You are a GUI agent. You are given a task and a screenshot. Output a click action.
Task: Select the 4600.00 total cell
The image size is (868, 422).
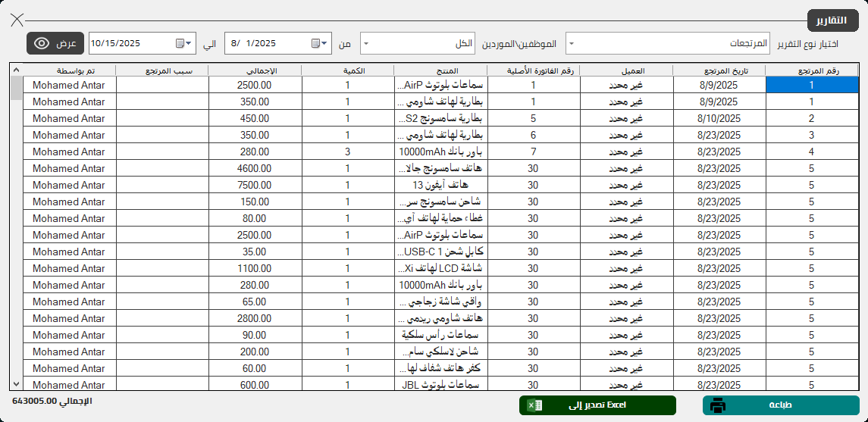click(255, 167)
